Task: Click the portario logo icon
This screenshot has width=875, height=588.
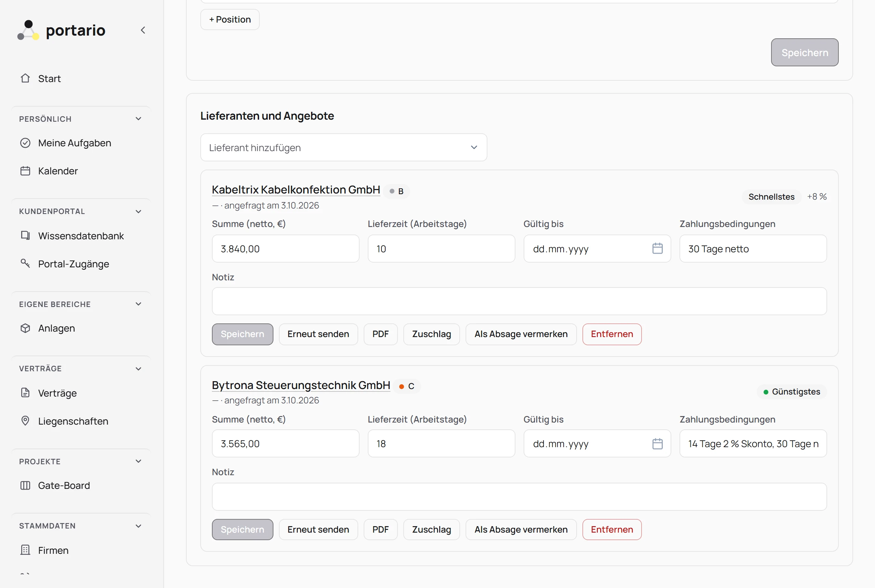Action: coord(28,30)
